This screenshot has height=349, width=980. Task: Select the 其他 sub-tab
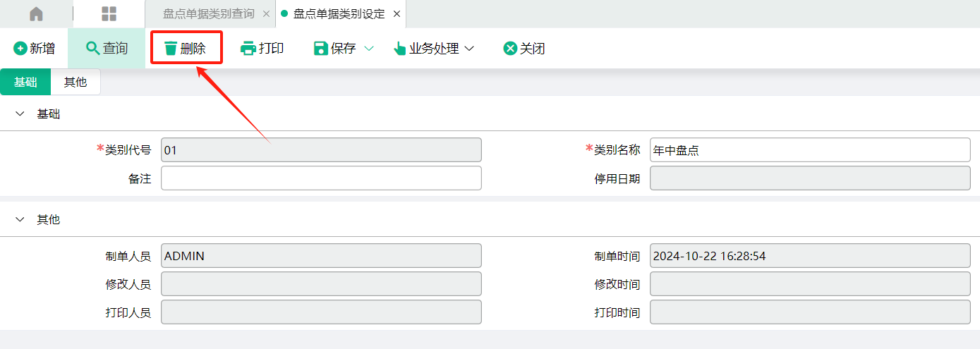[x=75, y=82]
